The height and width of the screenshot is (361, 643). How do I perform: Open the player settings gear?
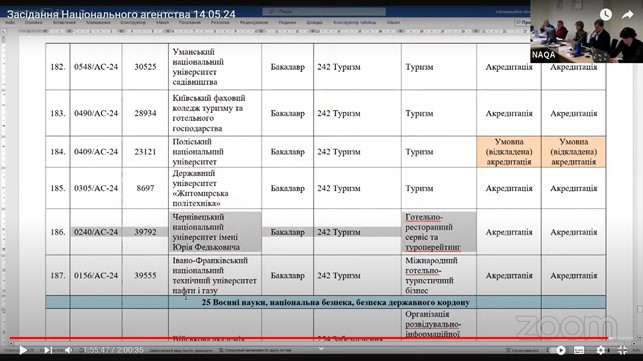(601, 350)
